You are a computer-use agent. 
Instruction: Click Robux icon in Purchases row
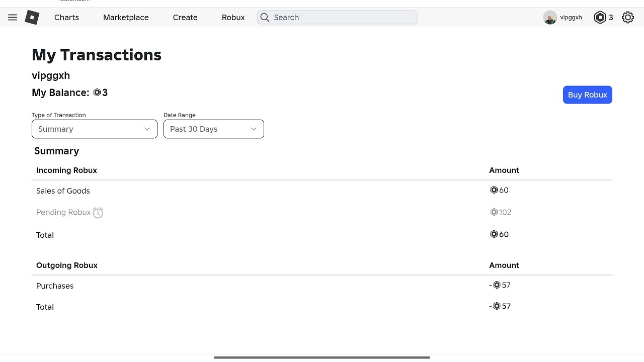[497, 285]
